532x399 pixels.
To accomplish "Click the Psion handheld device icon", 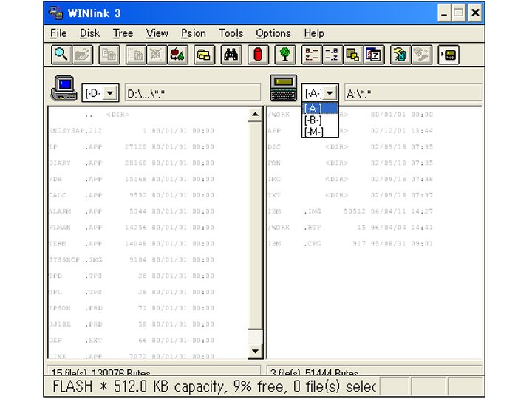I will tap(284, 88).
